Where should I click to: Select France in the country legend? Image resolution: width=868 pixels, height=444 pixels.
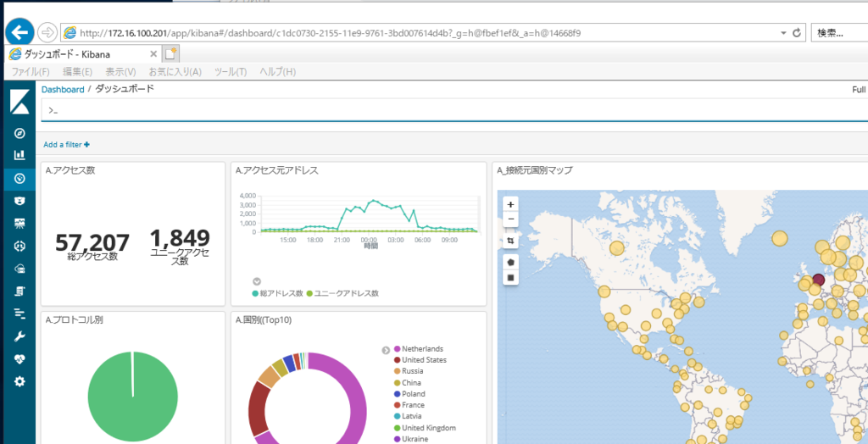409,405
